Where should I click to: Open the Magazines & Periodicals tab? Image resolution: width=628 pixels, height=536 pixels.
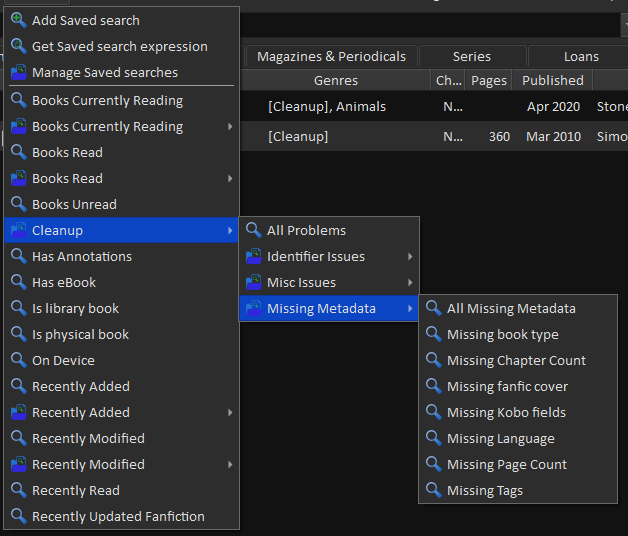331,56
